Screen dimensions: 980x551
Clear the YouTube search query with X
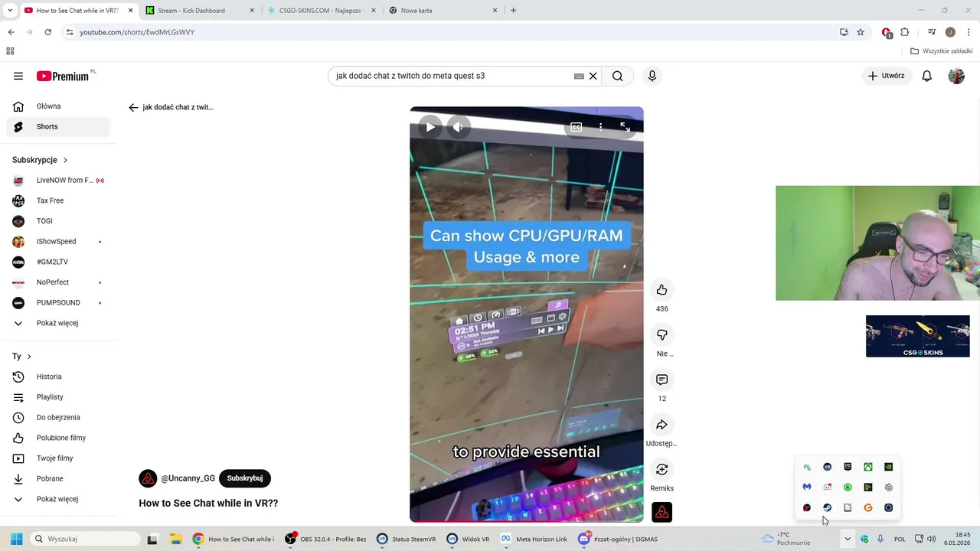[x=593, y=76]
